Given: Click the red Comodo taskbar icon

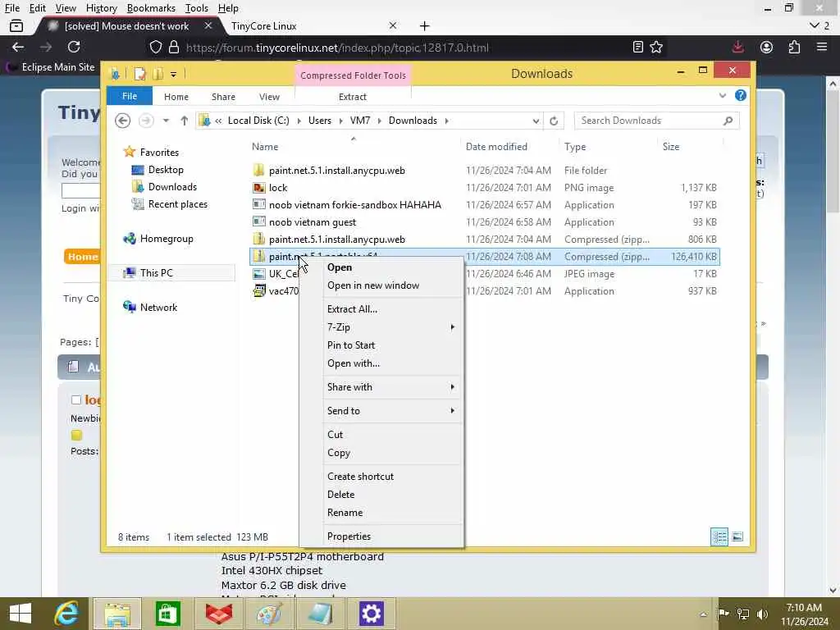Looking at the screenshot, I should pyautogui.click(x=218, y=614).
